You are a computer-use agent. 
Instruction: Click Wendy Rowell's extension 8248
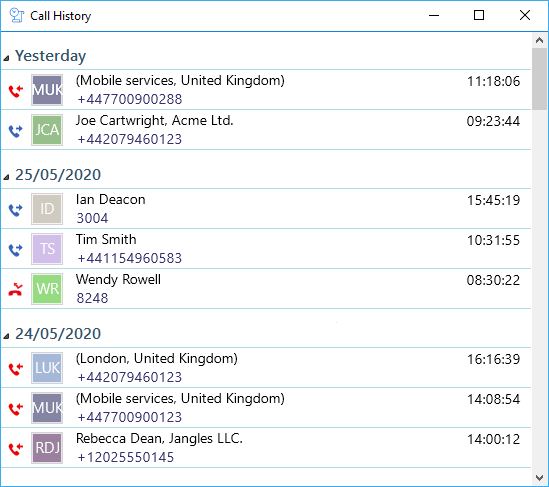pyautogui.click(x=92, y=298)
